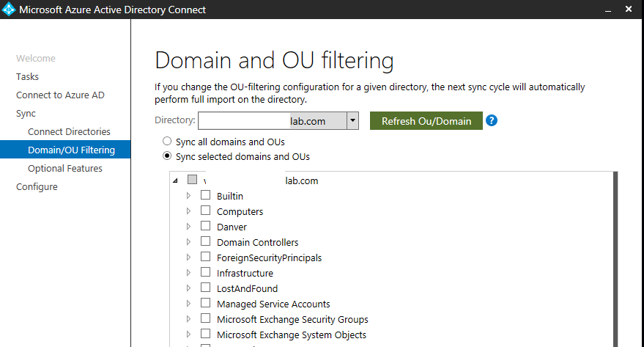Check Microsoft Exchange System Objects checkbox

click(205, 334)
